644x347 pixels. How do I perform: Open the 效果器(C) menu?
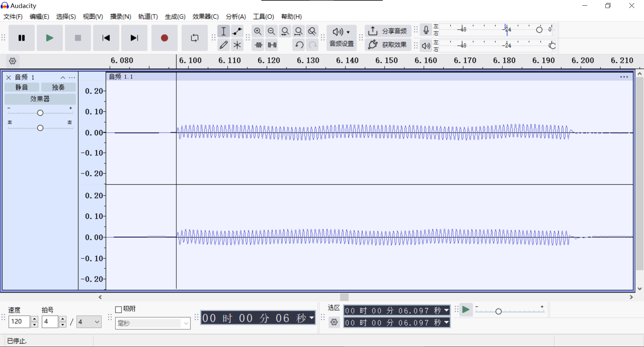click(x=206, y=16)
